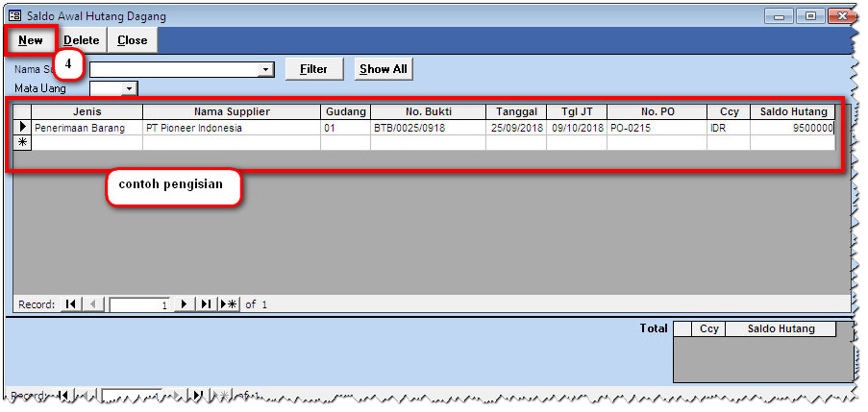This screenshot has width=868, height=412.
Task: Click the record number input field
Action: coord(140,304)
